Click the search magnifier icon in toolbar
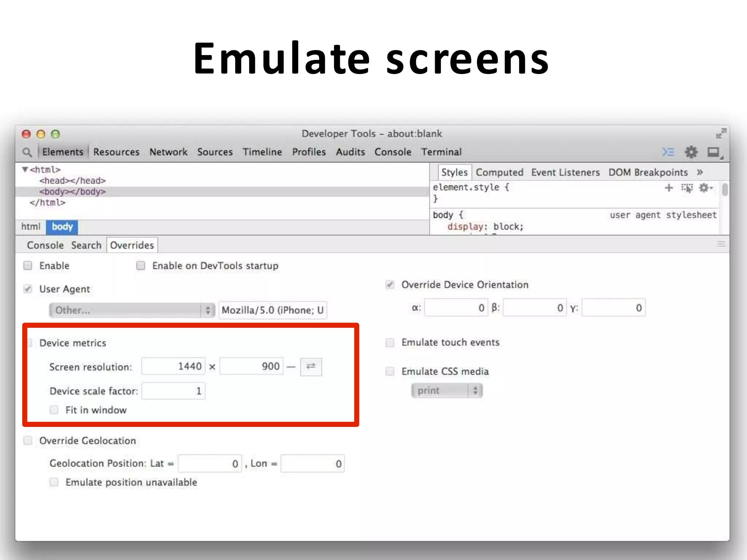 click(27, 152)
